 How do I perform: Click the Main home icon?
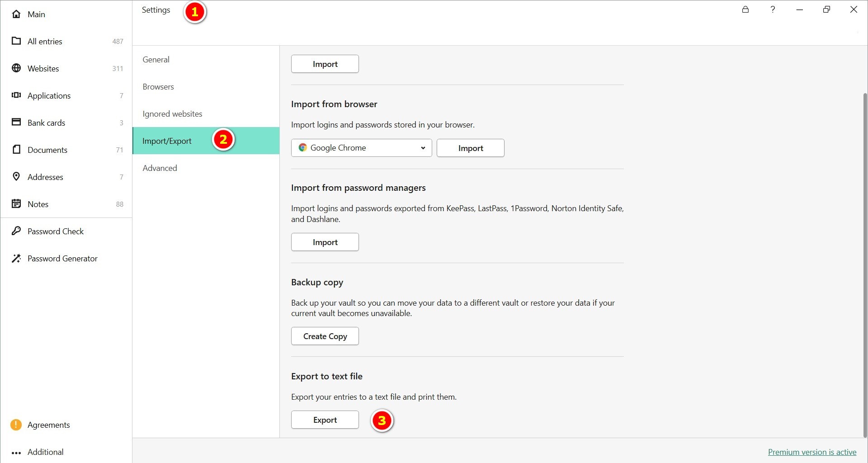tap(16, 14)
